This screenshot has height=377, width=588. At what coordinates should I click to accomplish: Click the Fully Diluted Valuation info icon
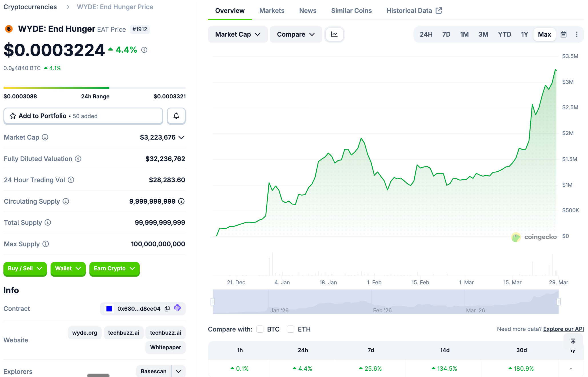tap(78, 159)
